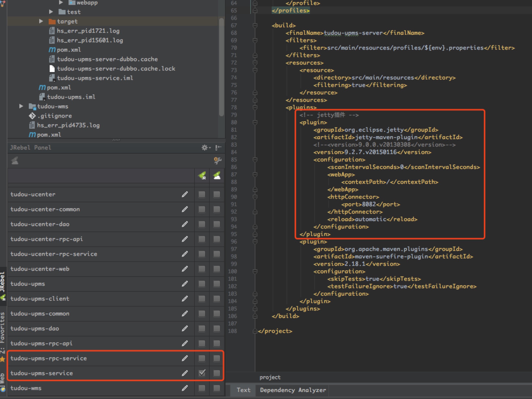This screenshot has width=532, height=399.
Task: Click the JRebel rocket icon in panel toolbar
Action: click(x=15, y=160)
